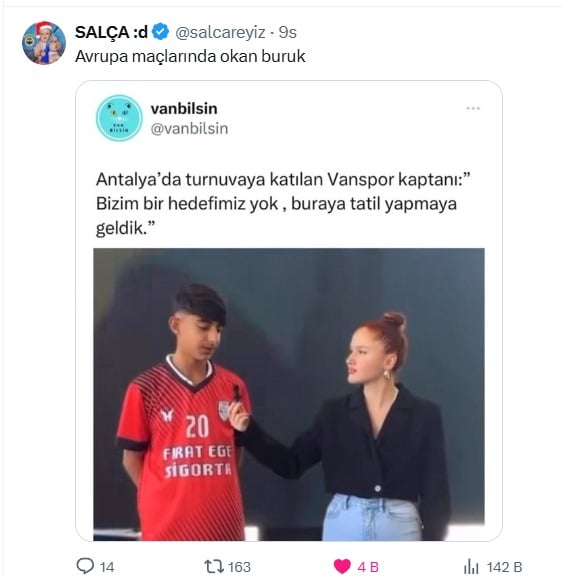The width and height of the screenshot is (562, 576).
Task: Click the quoted text about Vanspor kaptanı
Action: coord(283,204)
